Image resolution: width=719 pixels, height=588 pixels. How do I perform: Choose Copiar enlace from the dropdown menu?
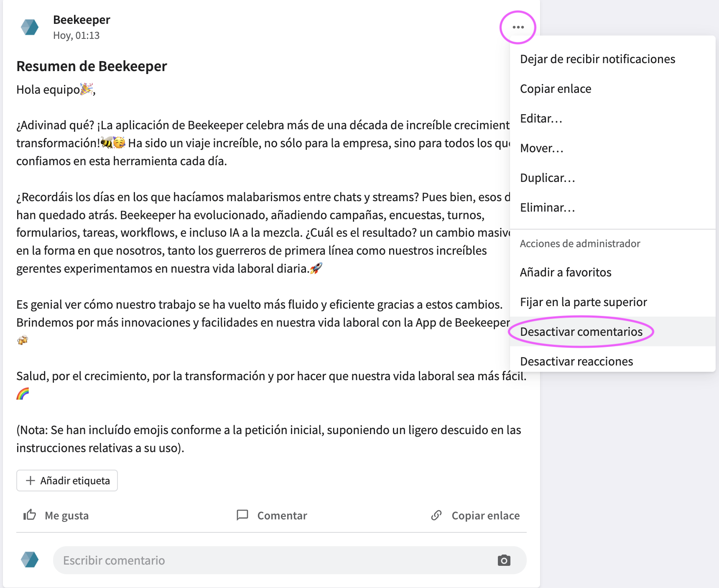(x=613, y=89)
